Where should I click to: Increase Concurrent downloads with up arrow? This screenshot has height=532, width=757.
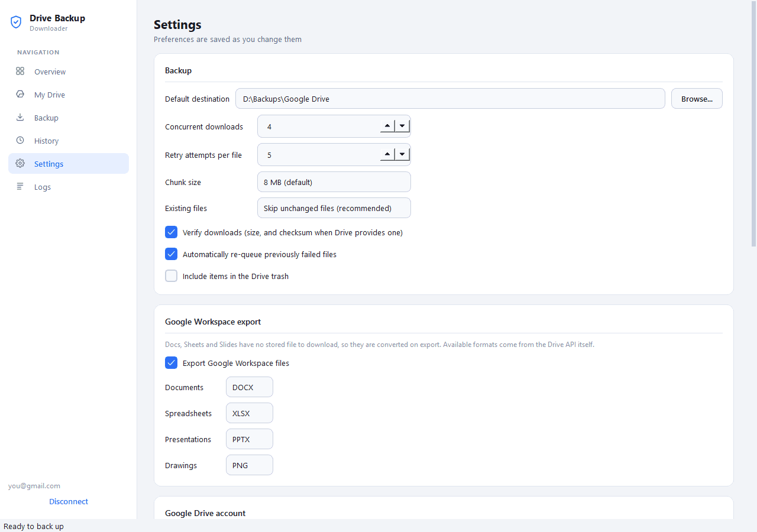coord(387,126)
